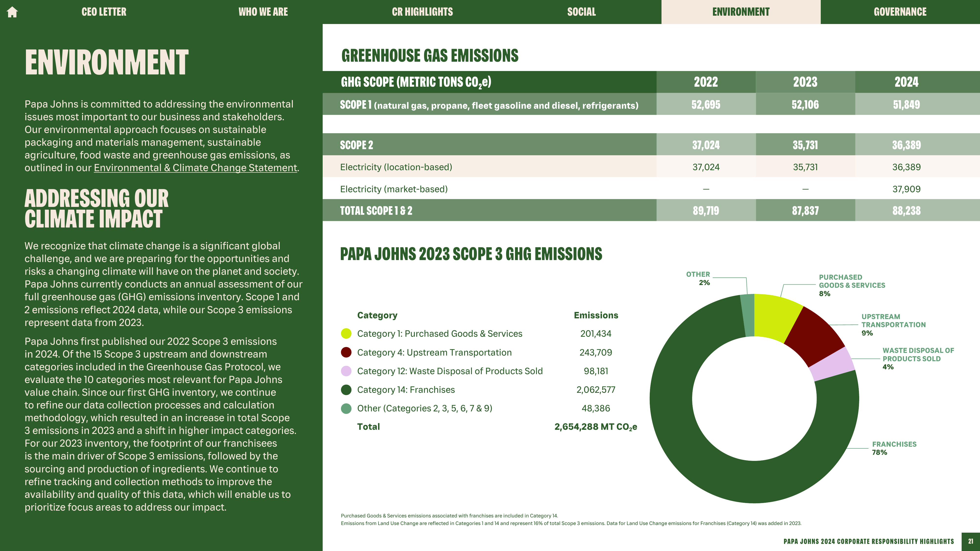
Task: Switch to CR Highlights tab
Action: point(422,12)
